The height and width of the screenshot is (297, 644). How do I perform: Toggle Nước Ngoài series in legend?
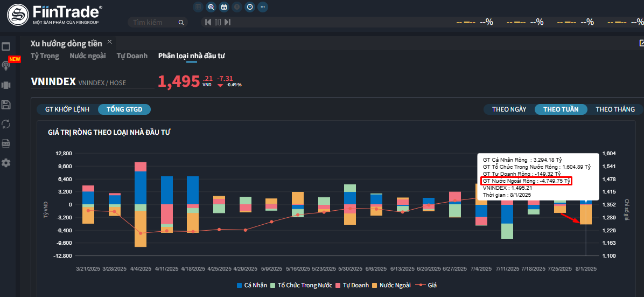coord(391,285)
